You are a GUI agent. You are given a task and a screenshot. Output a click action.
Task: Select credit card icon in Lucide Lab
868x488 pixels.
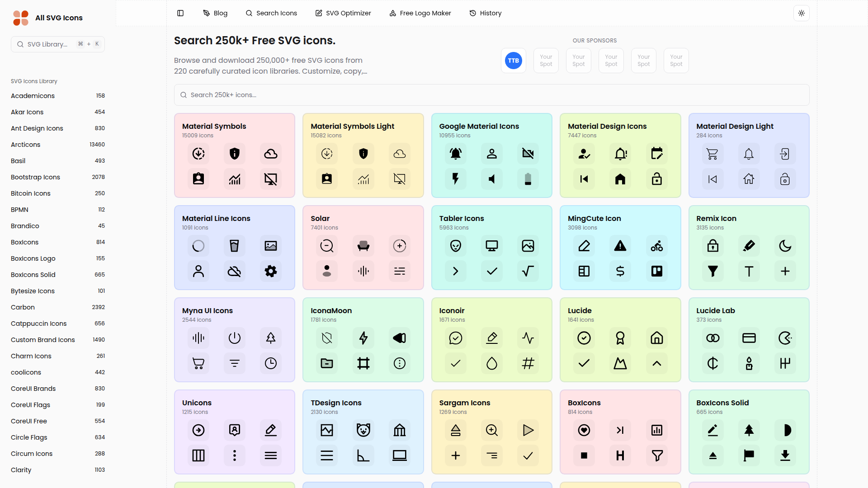point(749,338)
